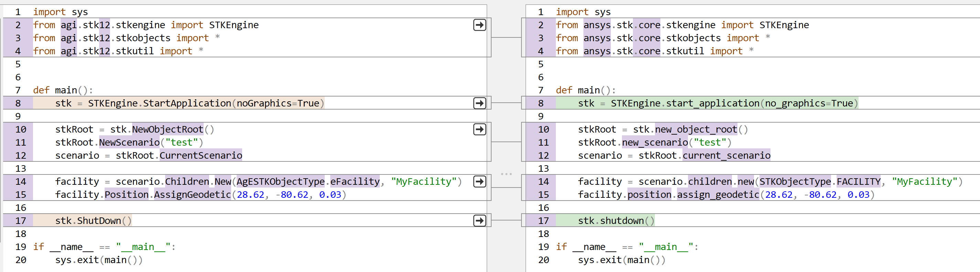Click 'stk.shutdown()' in right pane

click(616, 221)
